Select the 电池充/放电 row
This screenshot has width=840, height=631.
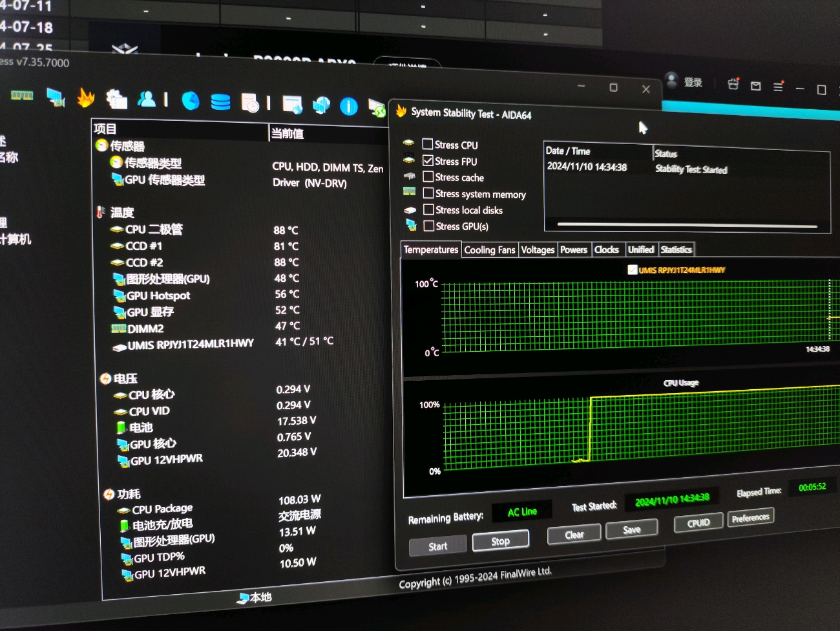coord(222,520)
